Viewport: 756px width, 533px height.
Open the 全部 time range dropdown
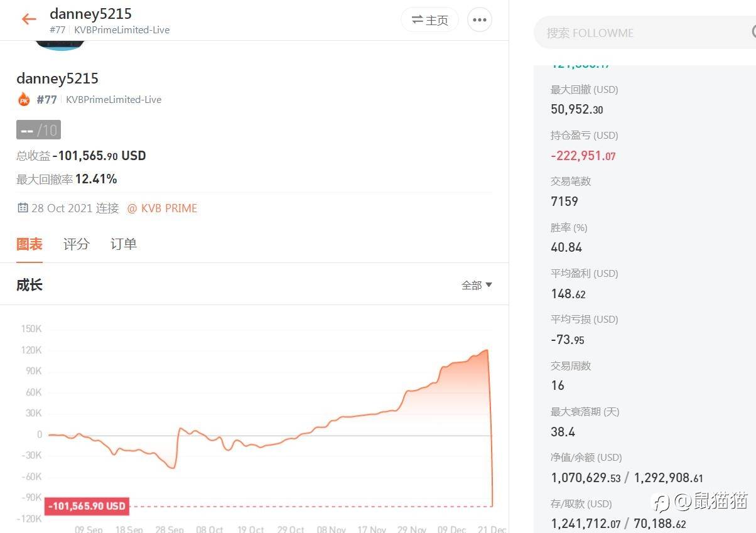tap(477, 284)
